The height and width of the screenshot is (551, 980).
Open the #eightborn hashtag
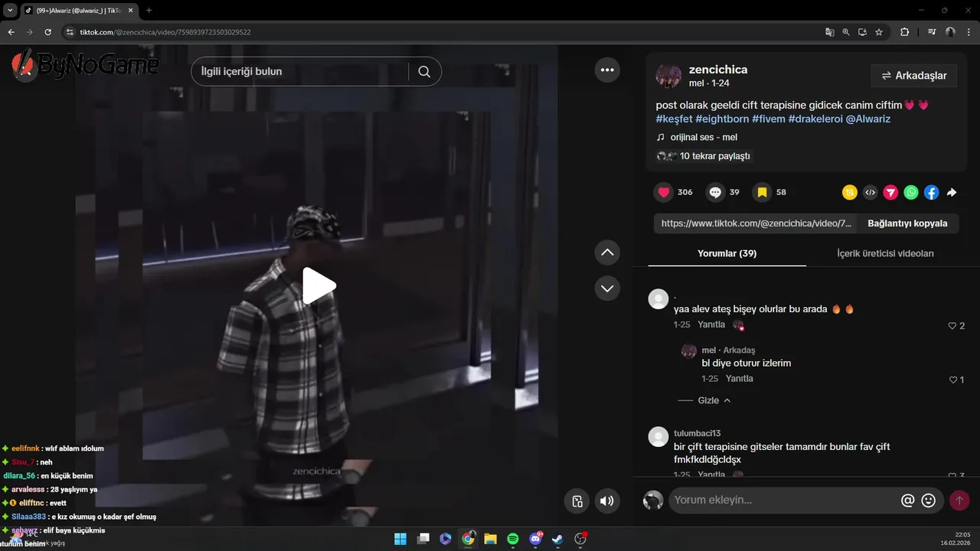click(722, 119)
